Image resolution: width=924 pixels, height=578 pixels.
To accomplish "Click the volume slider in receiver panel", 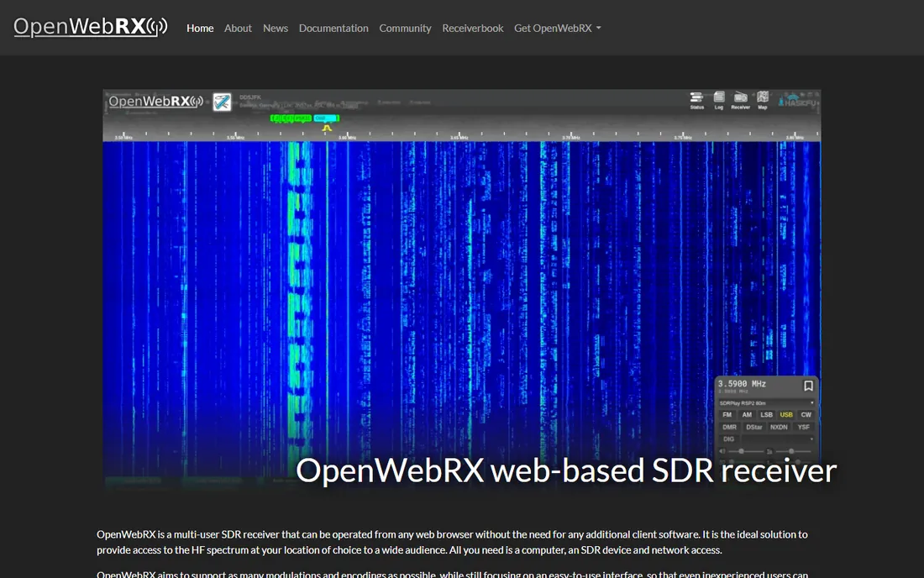I will pos(746,451).
